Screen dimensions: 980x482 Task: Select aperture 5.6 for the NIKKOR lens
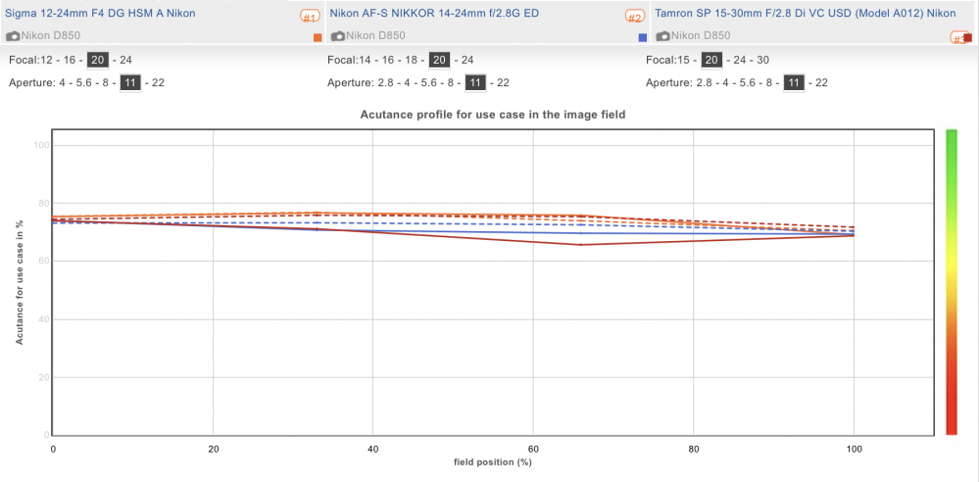428,82
